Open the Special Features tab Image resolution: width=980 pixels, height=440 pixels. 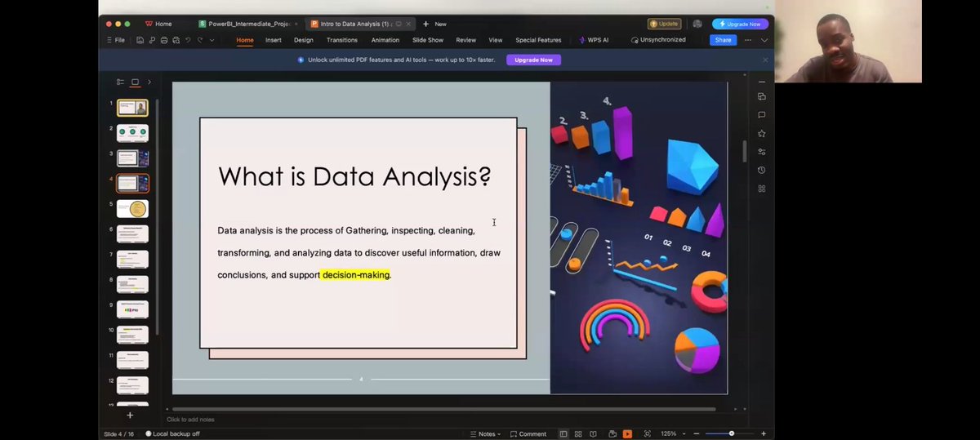(x=538, y=40)
